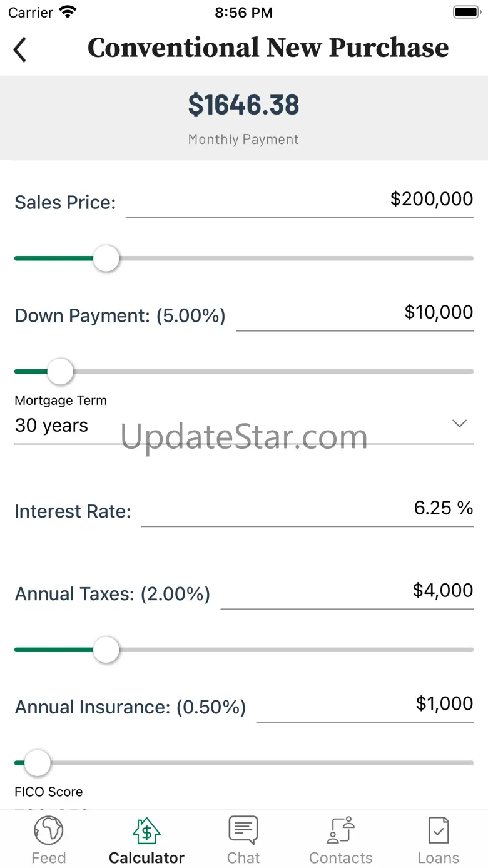Tap the battery status icon
Viewport: 488px width, 868px height.
(465, 12)
